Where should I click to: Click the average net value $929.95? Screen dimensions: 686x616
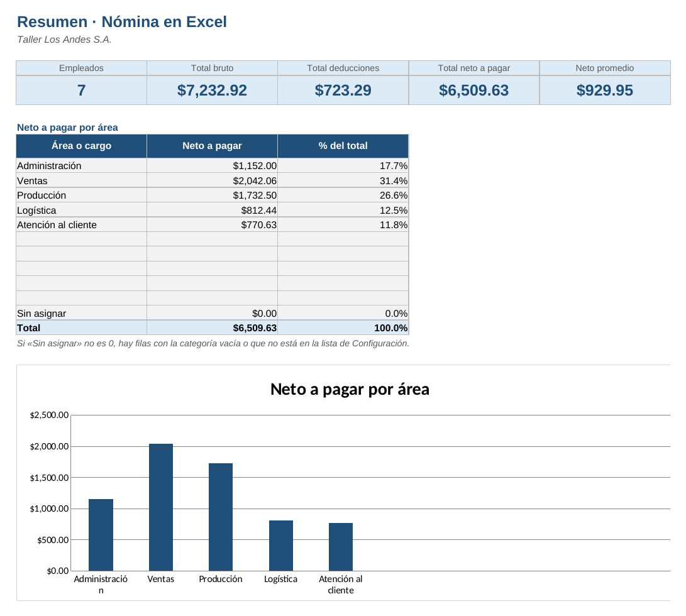605,90
